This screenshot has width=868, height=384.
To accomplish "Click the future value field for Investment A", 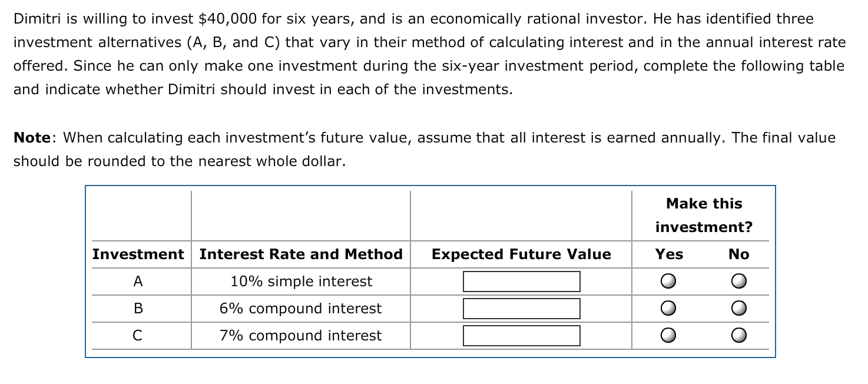I will tap(522, 281).
